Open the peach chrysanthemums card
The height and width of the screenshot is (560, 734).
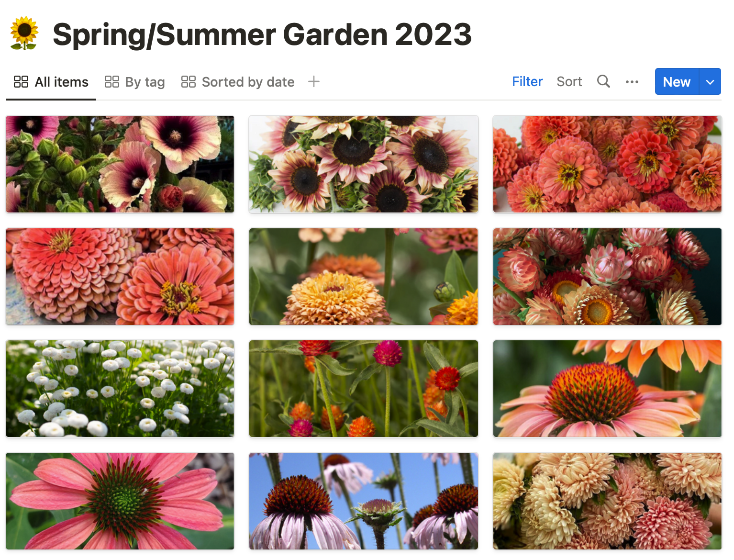coord(607,501)
